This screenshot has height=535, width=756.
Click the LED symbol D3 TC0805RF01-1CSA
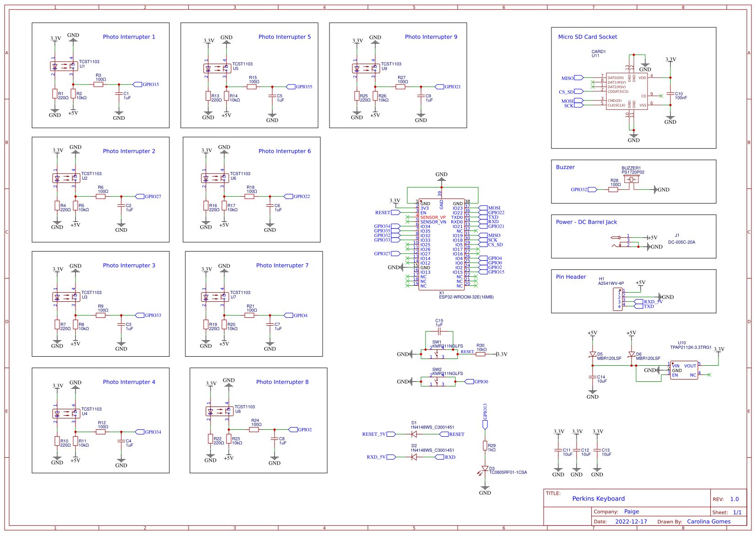(x=485, y=468)
